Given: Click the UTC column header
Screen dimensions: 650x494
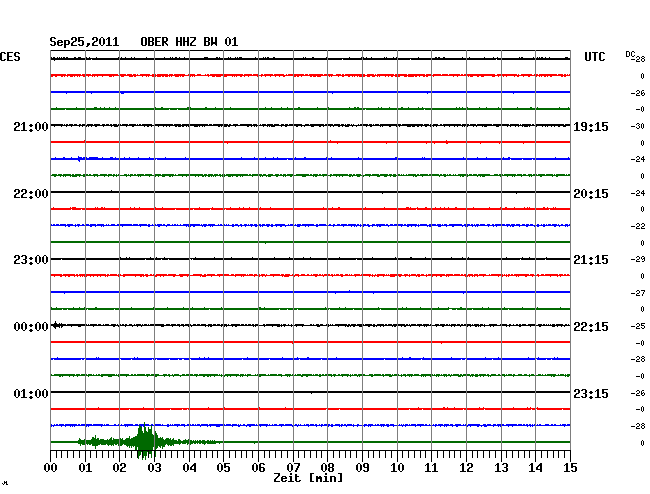Looking at the screenshot, I should click(x=594, y=57).
